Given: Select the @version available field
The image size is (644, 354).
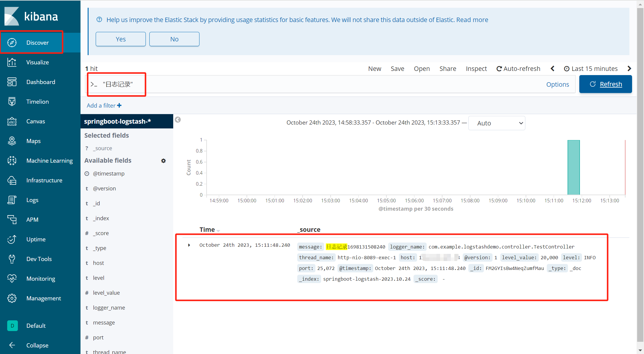Looking at the screenshot, I should click(x=104, y=188).
